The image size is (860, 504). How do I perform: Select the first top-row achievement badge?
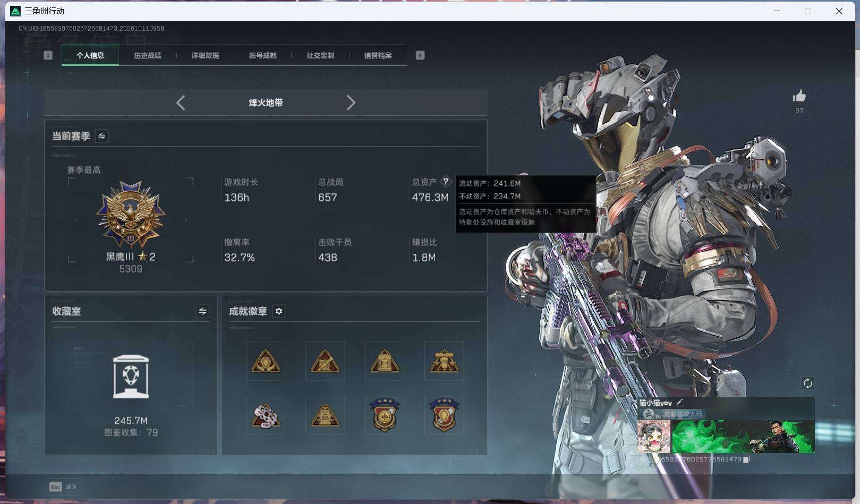click(266, 361)
